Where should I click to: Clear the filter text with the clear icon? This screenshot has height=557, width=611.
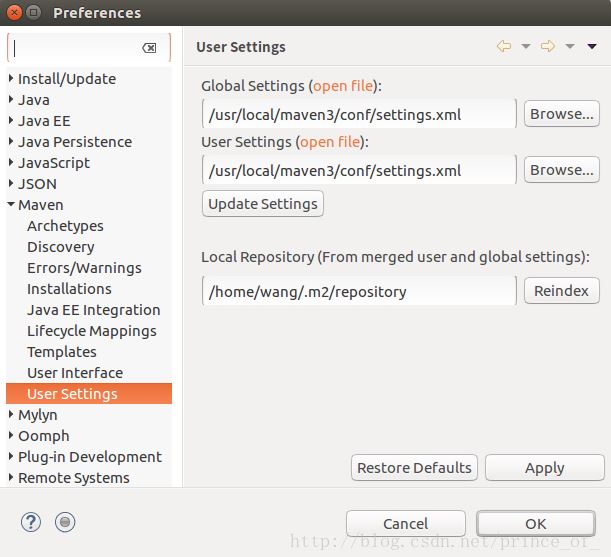coord(149,48)
